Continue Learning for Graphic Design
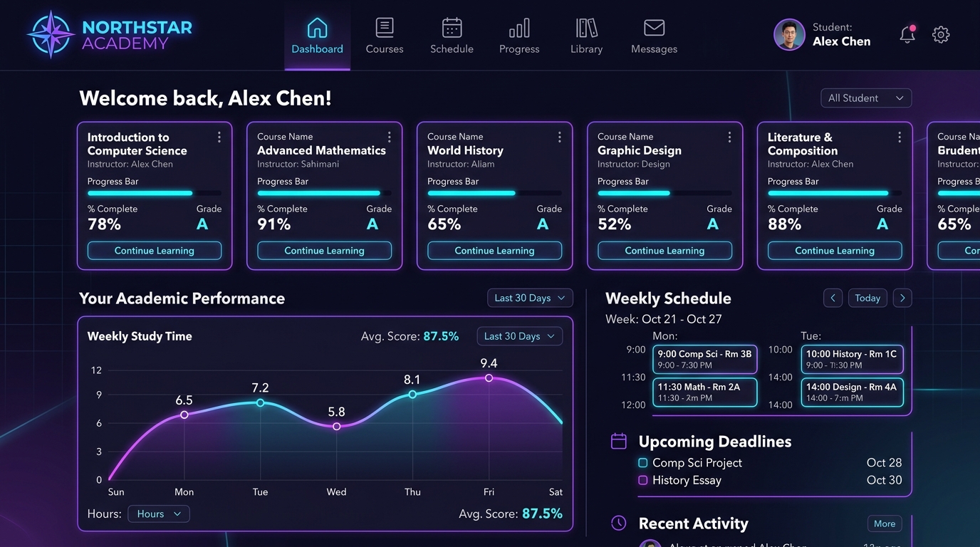Screen dimensions: 980x547 point(664,251)
